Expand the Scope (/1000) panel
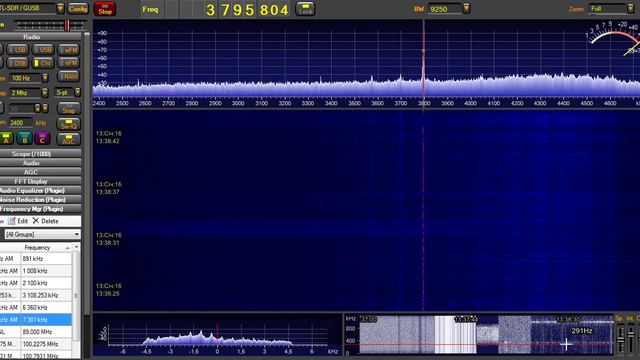 pyautogui.click(x=40, y=154)
